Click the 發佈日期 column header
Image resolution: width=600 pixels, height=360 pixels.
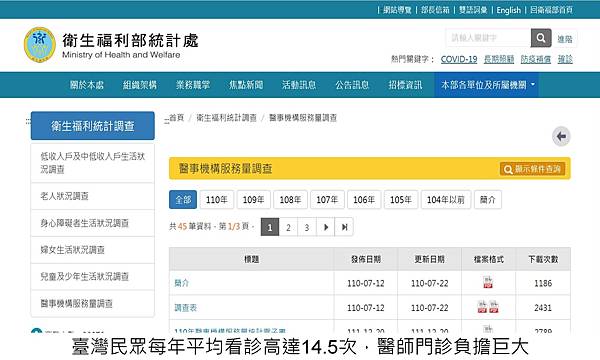365,259
